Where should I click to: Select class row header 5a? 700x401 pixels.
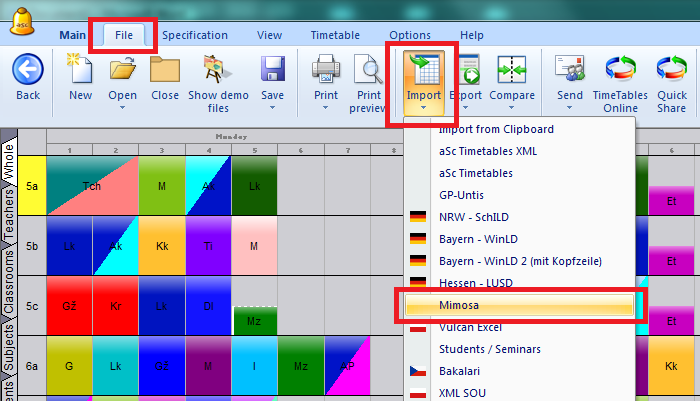coord(32,186)
